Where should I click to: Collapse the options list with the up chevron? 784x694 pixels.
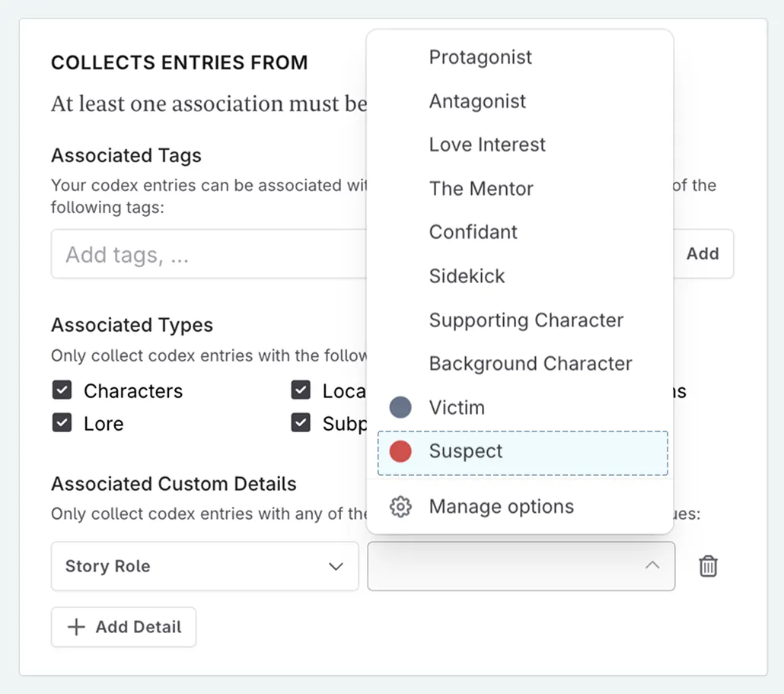tap(652, 566)
